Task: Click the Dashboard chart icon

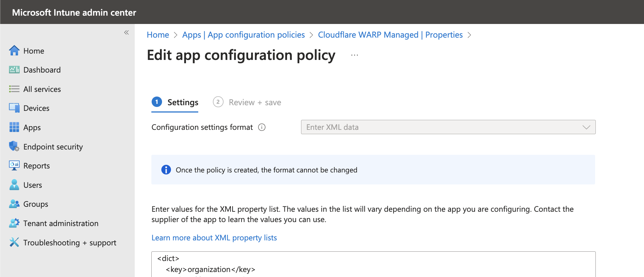Action: [14, 70]
